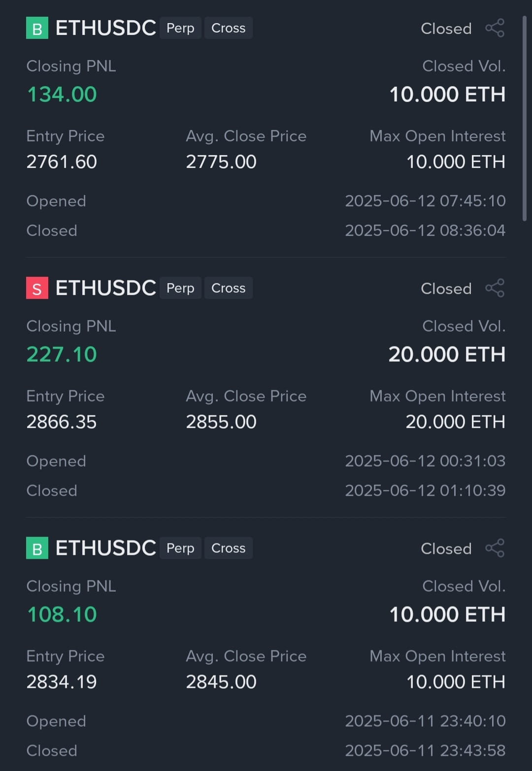The image size is (532, 771).
Task: Select the Perp tag on first position
Action: pyautogui.click(x=180, y=28)
